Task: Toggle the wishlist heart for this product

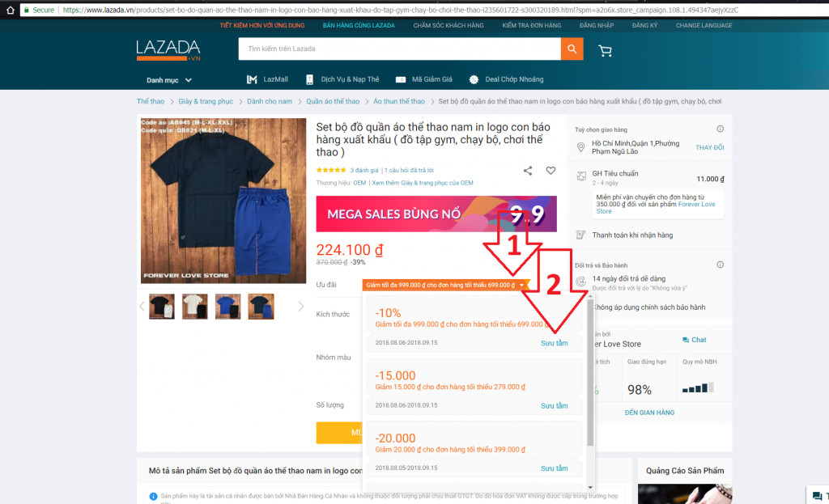Action: point(550,171)
